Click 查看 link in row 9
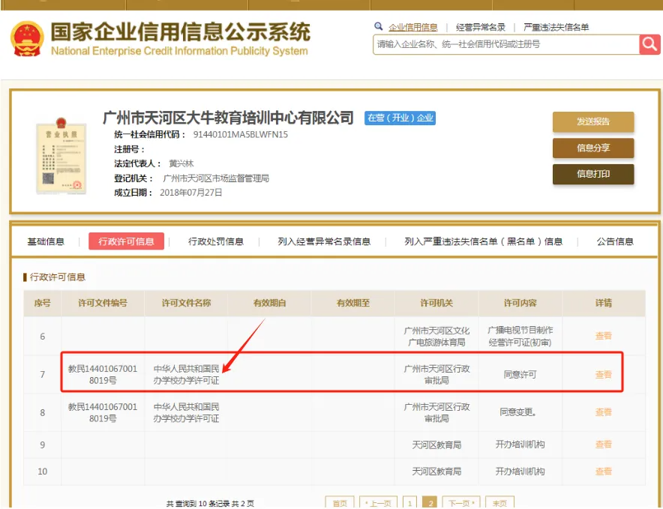Viewport: 663px width, 509px height. [603, 444]
